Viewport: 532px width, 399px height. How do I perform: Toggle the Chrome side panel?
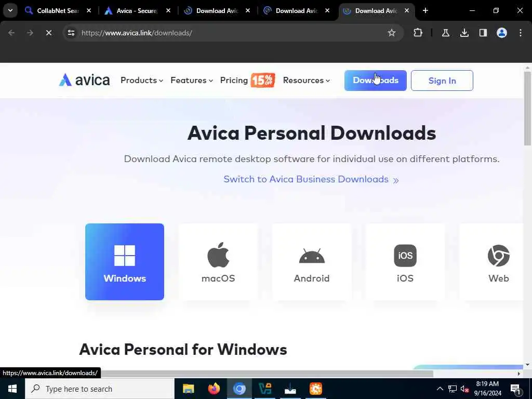tap(483, 33)
